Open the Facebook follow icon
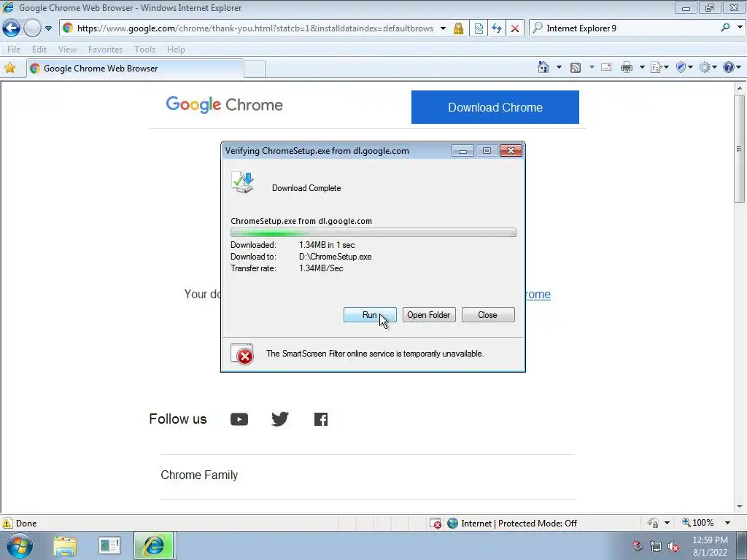Screen dimensions: 747x560 tap(321, 419)
